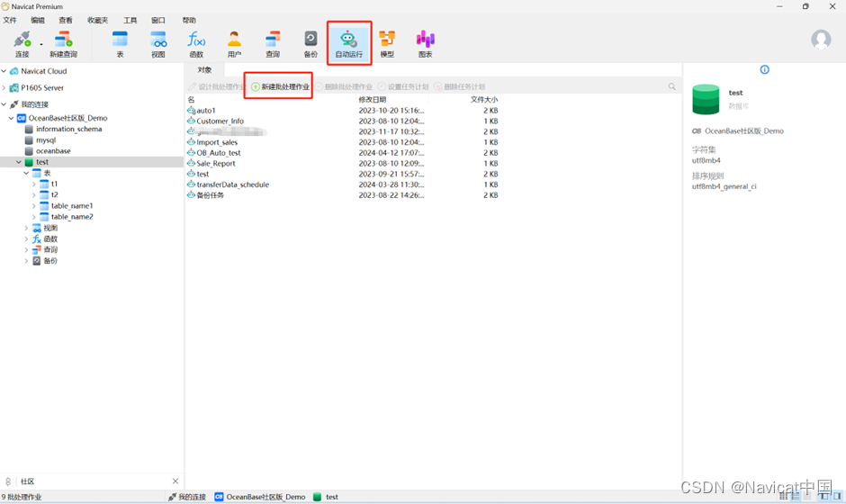Collapse the 表 folder under test

pos(26,173)
